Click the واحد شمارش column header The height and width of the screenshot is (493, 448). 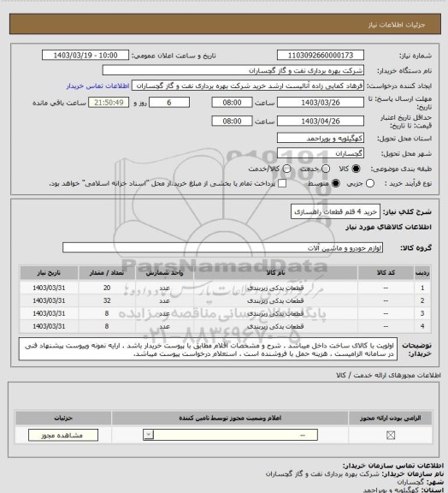[165, 273]
